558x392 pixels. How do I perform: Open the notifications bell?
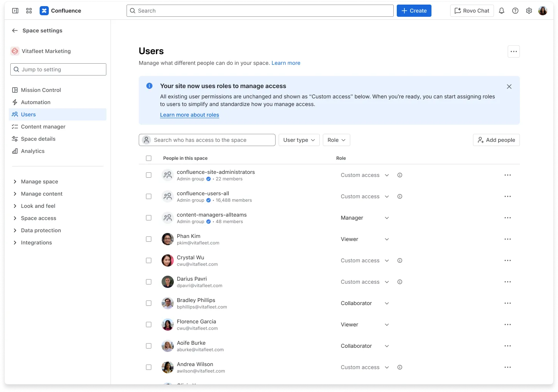tap(502, 11)
